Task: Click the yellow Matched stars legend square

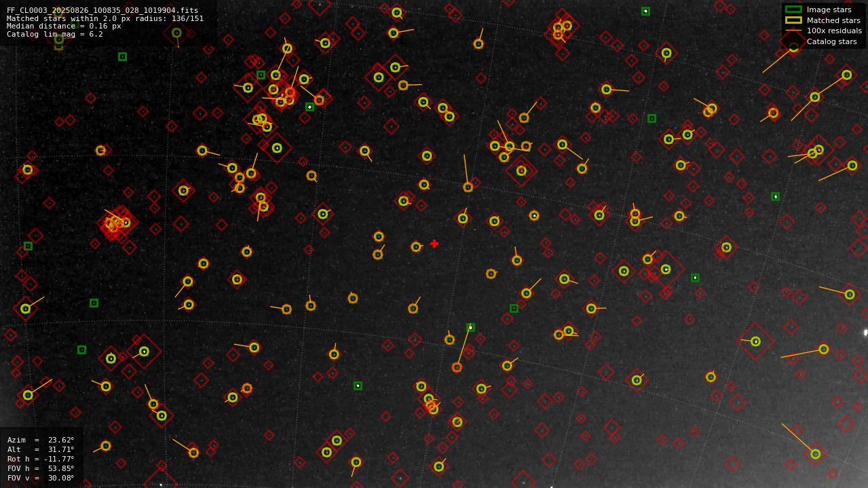Action: coord(793,20)
